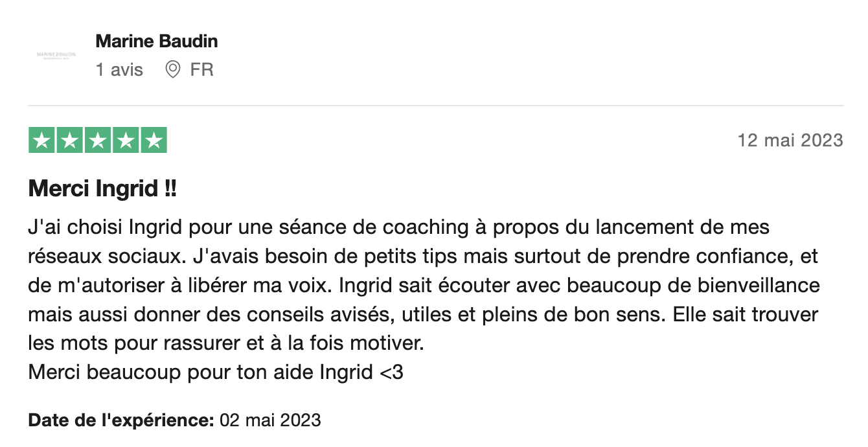Click the second green rating star
Viewport: 868px width, 447px height.
pos(70,141)
